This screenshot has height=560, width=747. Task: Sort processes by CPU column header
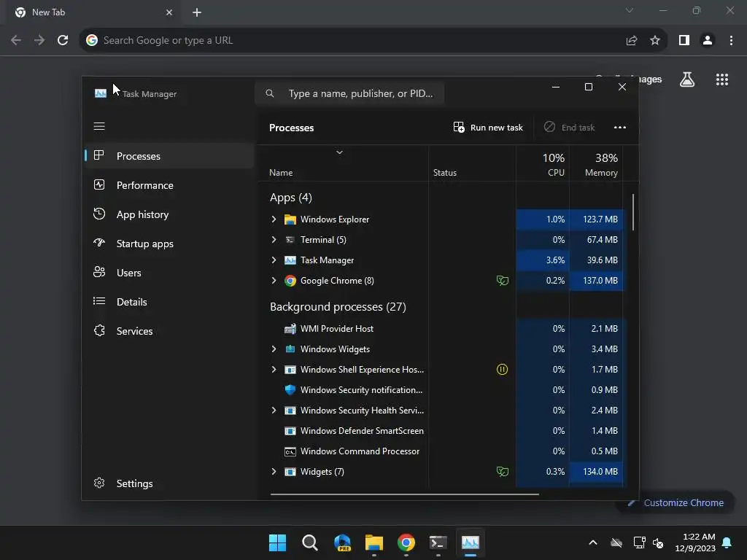click(x=543, y=164)
